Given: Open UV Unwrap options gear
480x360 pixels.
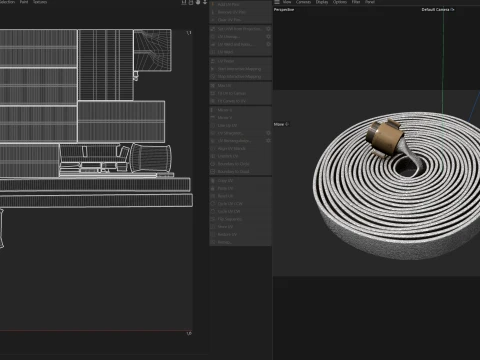Looking at the screenshot, I should tap(268, 37).
